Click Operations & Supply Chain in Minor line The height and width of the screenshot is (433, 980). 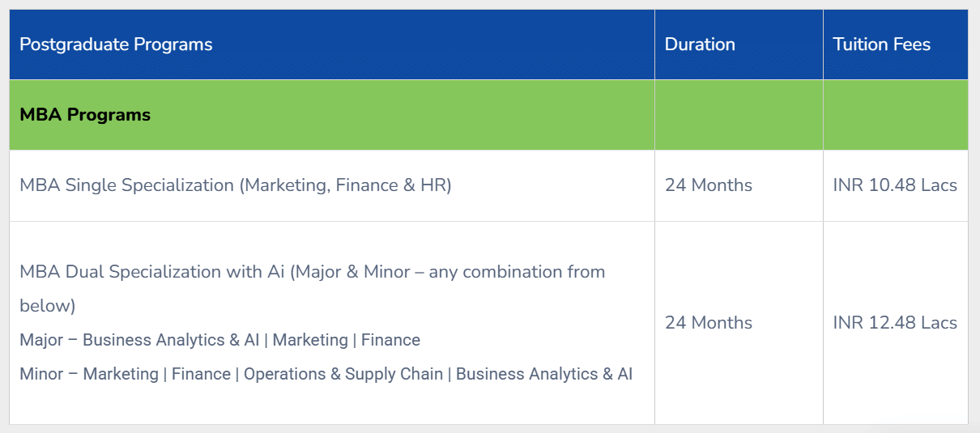click(x=343, y=374)
